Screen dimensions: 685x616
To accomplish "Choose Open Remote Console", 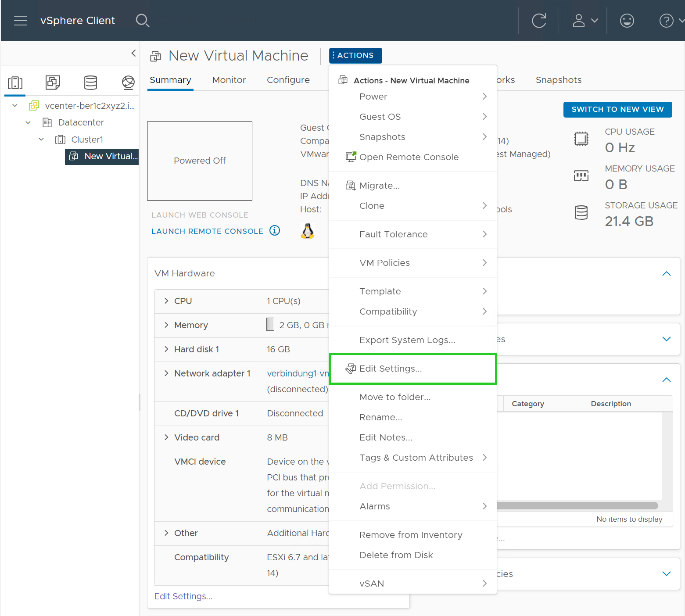I will [413, 157].
